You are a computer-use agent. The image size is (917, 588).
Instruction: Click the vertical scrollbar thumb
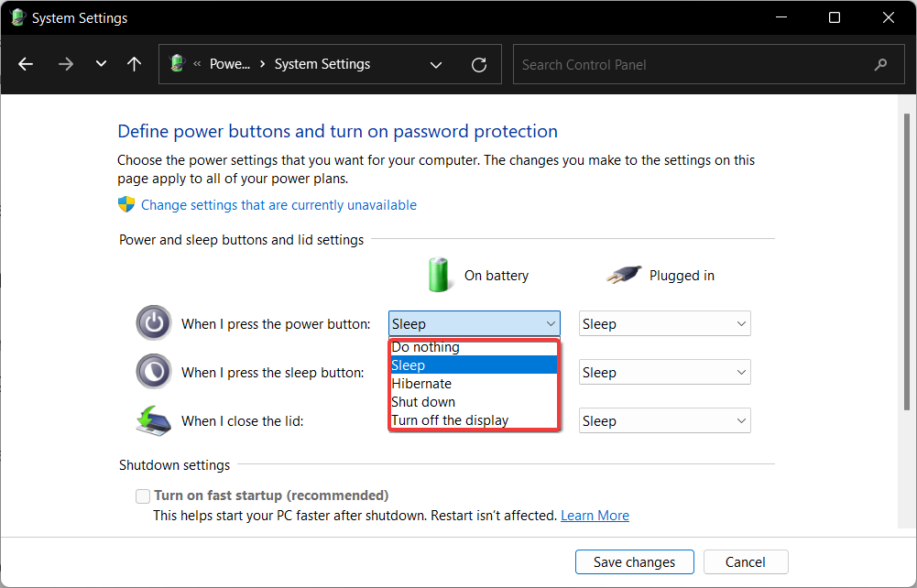coord(907,262)
